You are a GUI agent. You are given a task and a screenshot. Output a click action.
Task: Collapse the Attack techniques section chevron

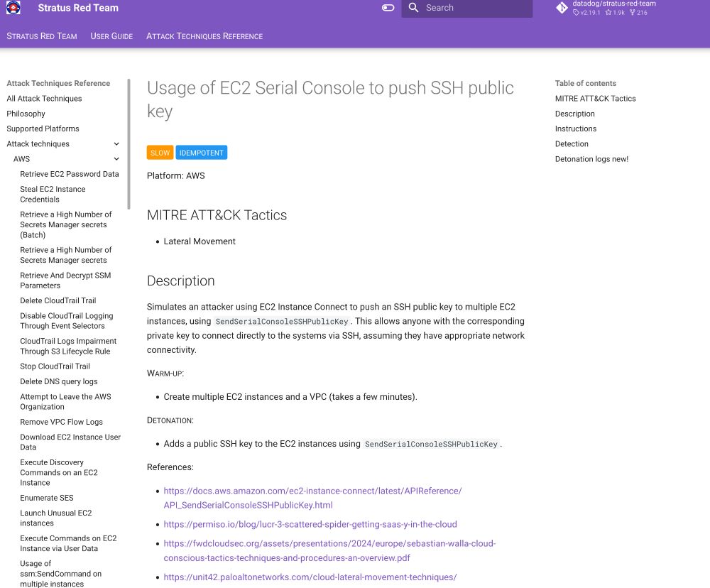[x=116, y=144]
